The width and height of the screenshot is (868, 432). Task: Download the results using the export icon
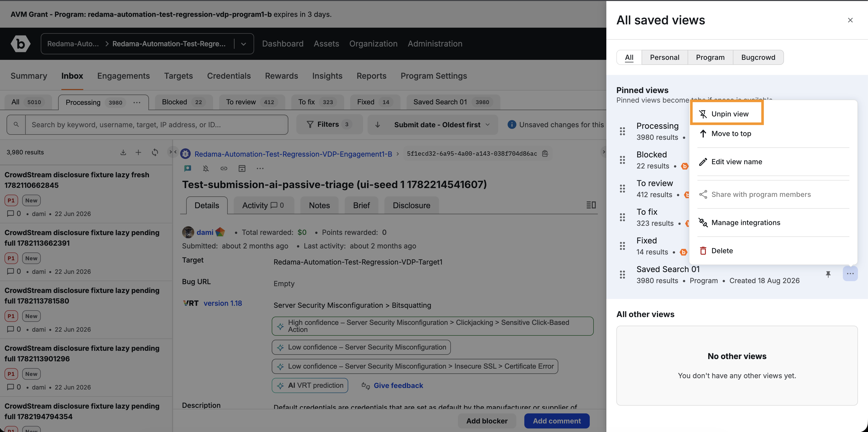123,152
